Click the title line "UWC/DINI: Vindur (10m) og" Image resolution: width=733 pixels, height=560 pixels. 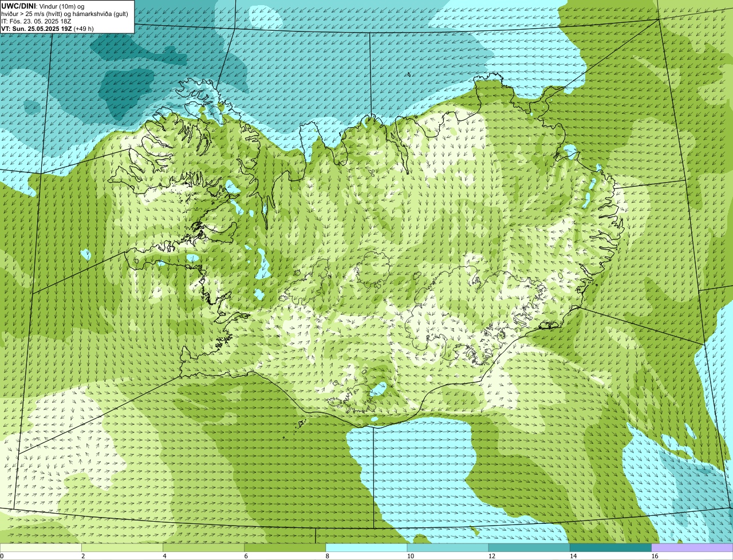tap(43, 6)
